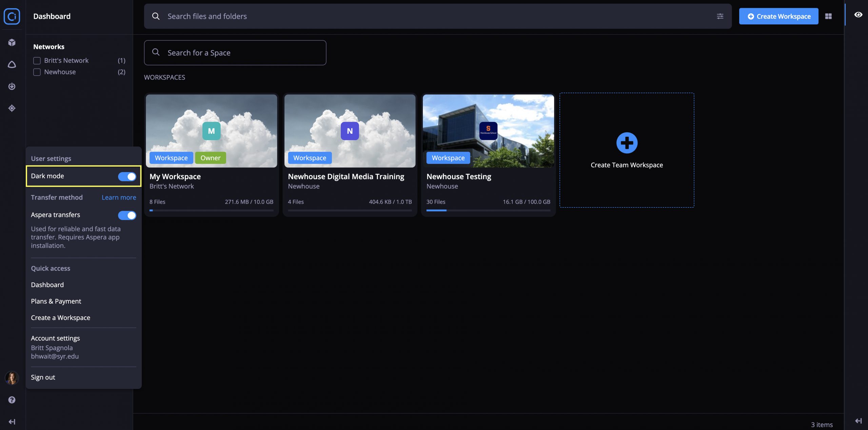The width and height of the screenshot is (868, 430).
Task: Open the cloud-shaped icon in the left sidebar
Action: 12,64
